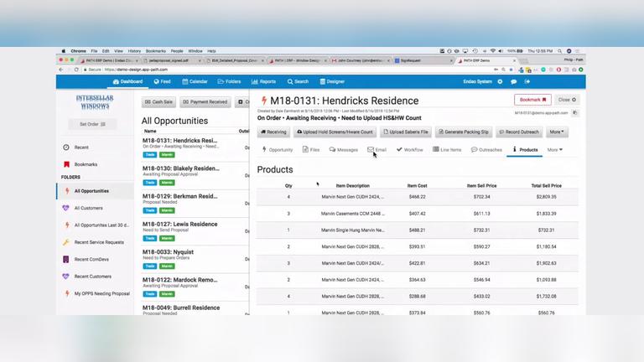Image resolution: width=644 pixels, height=362 pixels.
Task: Open M18-0049: Burrell Residence opportunity
Action: 181,308
